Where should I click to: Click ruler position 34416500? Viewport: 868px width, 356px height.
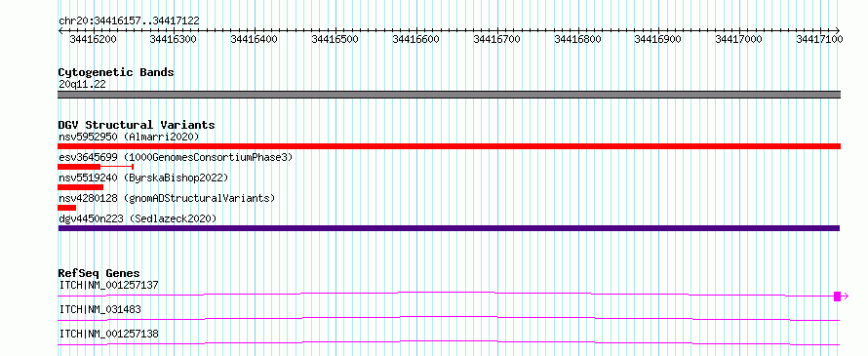pyautogui.click(x=335, y=39)
